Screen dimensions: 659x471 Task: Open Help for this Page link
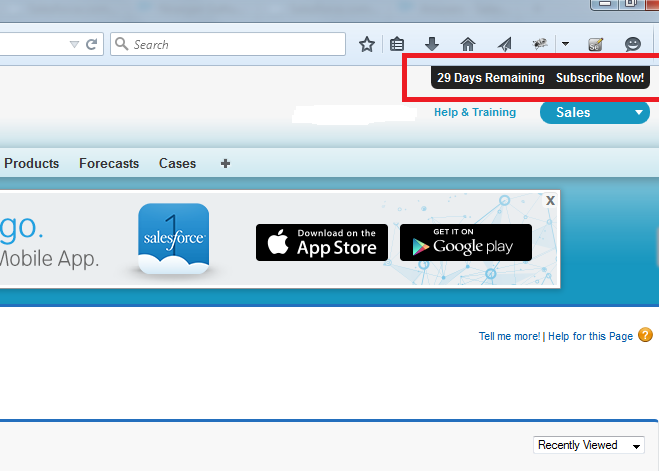[x=590, y=336]
